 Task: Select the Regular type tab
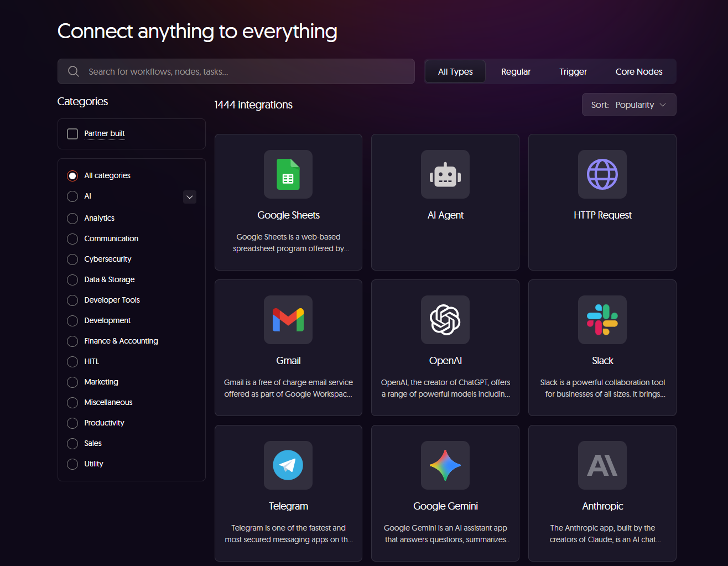tap(516, 71)
